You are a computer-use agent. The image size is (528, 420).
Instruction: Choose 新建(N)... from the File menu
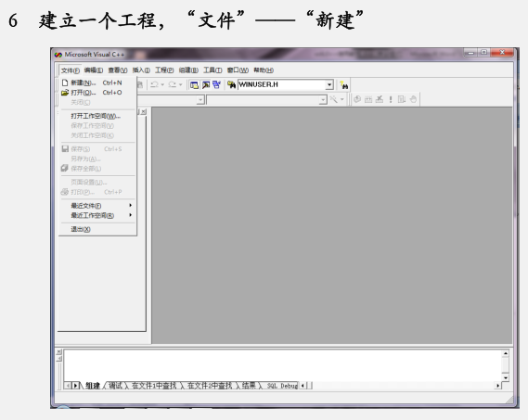coord(97,83)
